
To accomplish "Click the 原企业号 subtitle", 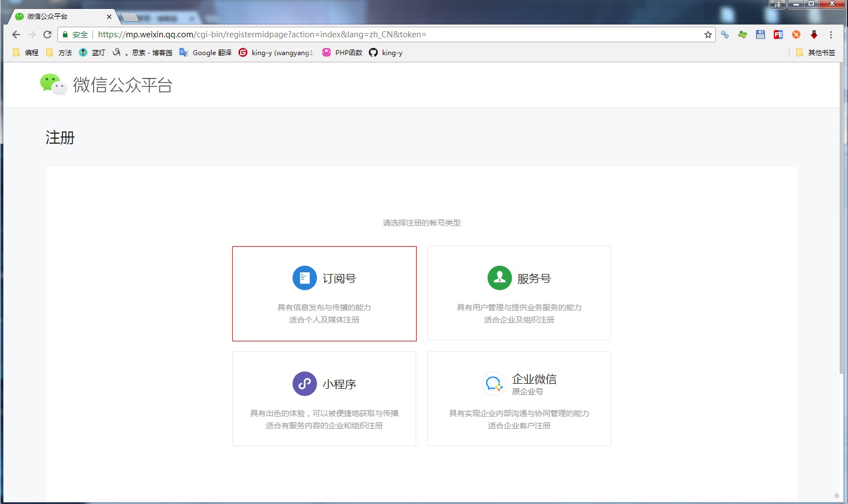I will 528,392.
